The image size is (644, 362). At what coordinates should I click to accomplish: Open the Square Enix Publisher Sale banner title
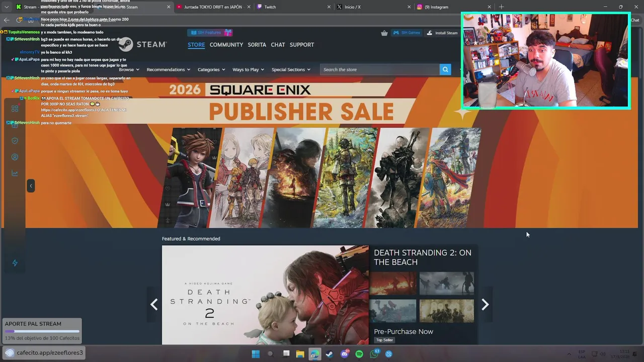tap(301, 111)
